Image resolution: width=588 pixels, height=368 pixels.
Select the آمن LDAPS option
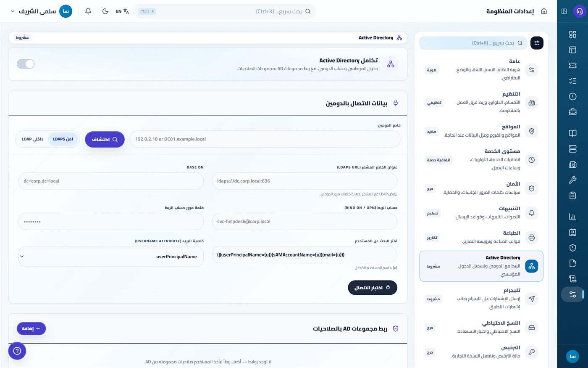(x=63, y=139)
